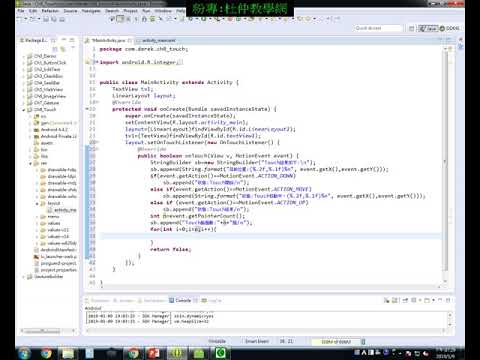Open the Eclipse icon on the taskbar
480x360 pixels.
[x=177, y=353]
